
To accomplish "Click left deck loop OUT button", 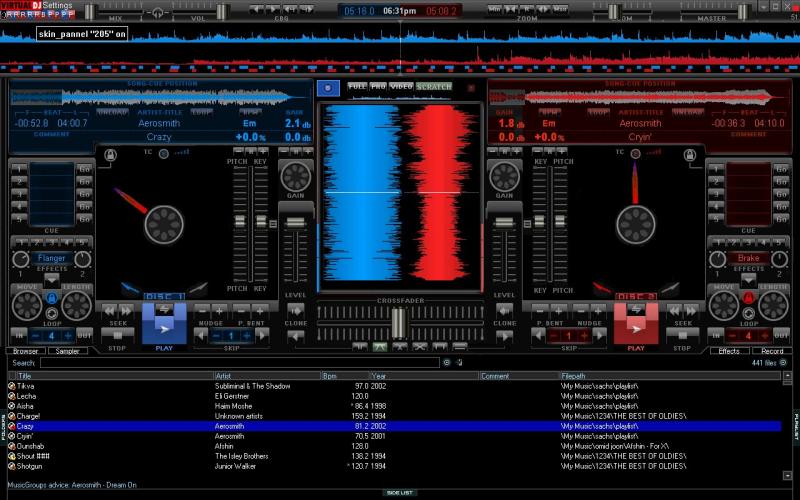I will coord(84,336).
